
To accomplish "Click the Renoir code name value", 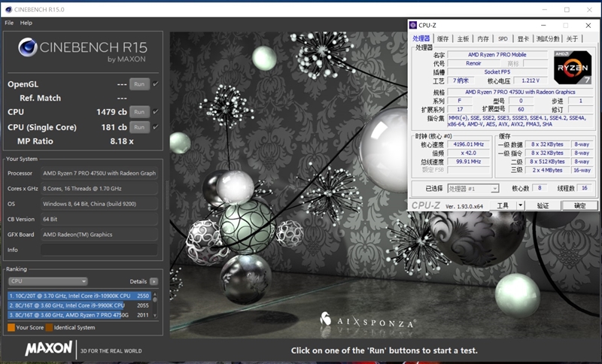I will 473,63.
